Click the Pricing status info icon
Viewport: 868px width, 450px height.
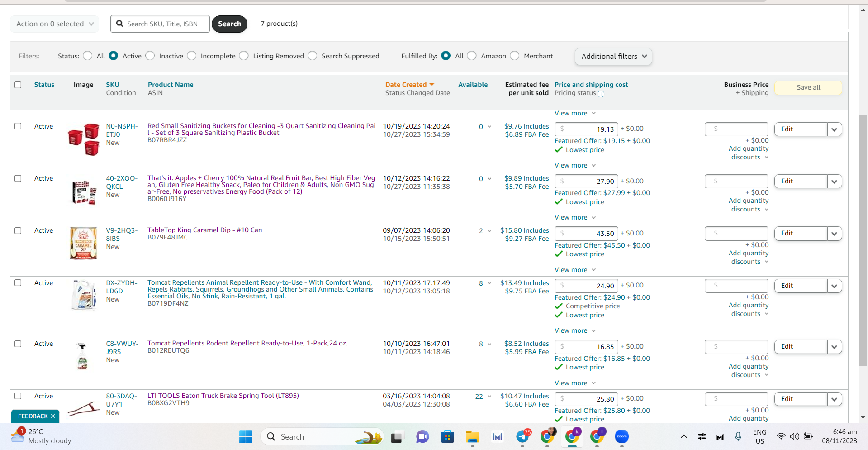(x=601, y=94)
